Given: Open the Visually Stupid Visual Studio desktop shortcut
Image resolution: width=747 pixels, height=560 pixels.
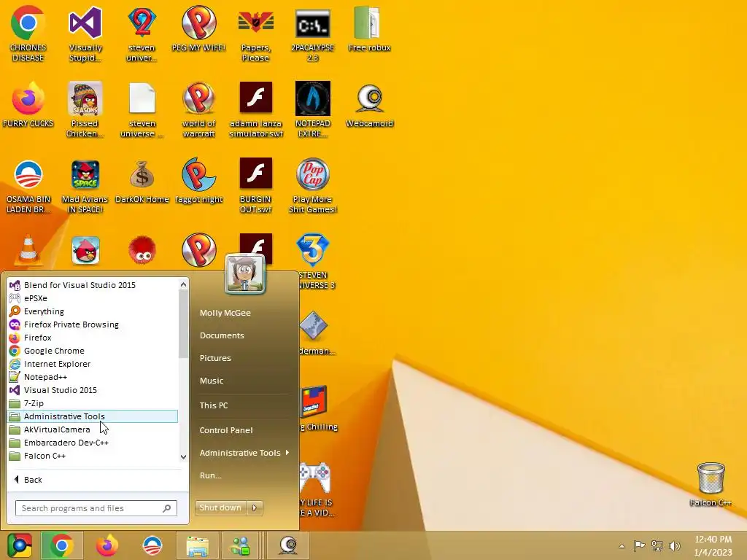Looking at the screenshot, I should [85, 34].
